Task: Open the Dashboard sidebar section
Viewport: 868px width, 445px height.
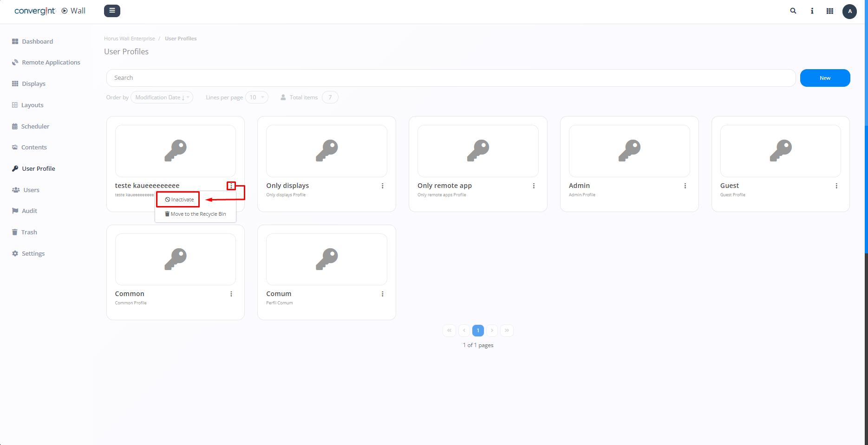Action: click(37, 41)
